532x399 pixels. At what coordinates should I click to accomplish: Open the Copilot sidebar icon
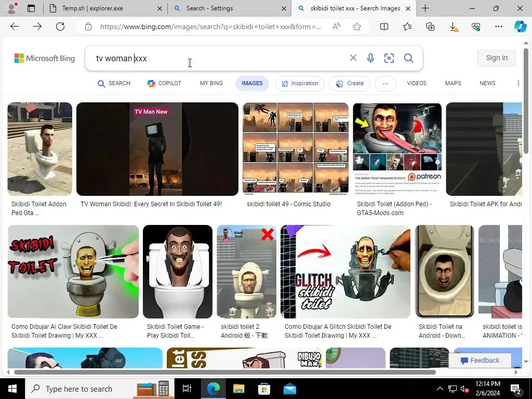pos(520,26)
